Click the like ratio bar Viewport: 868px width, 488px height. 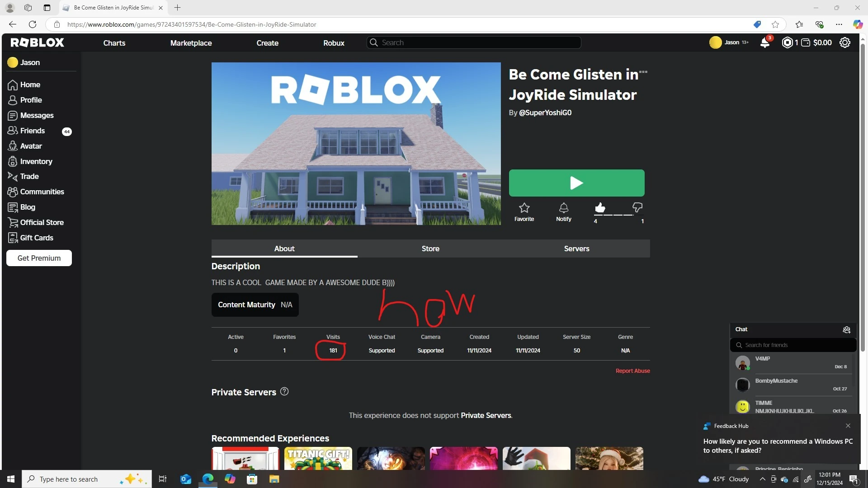(x=618, y=216)
